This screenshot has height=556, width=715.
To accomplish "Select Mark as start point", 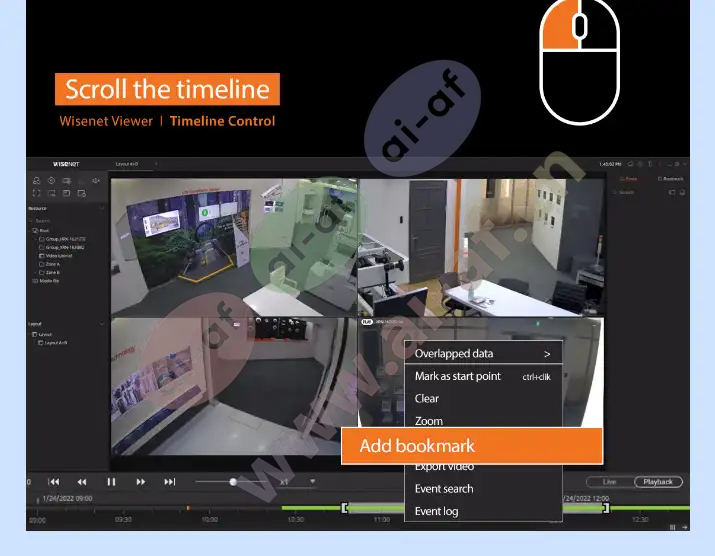I will (x=483, y=376).
